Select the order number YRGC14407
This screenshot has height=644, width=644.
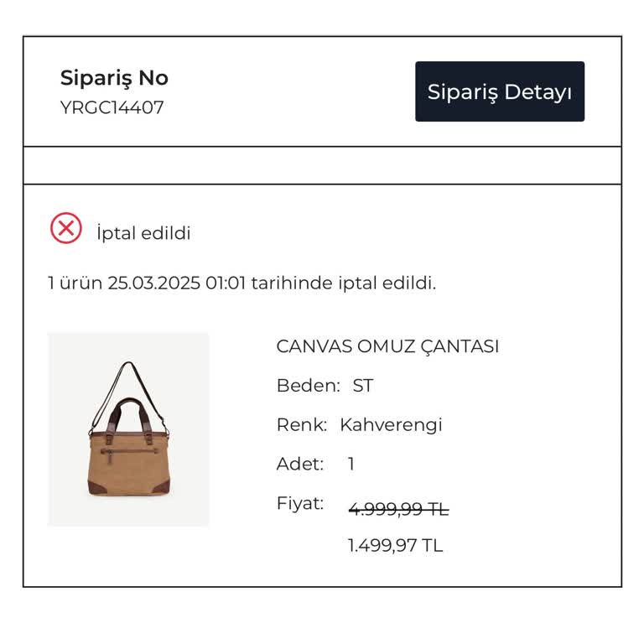coord(112,107)
